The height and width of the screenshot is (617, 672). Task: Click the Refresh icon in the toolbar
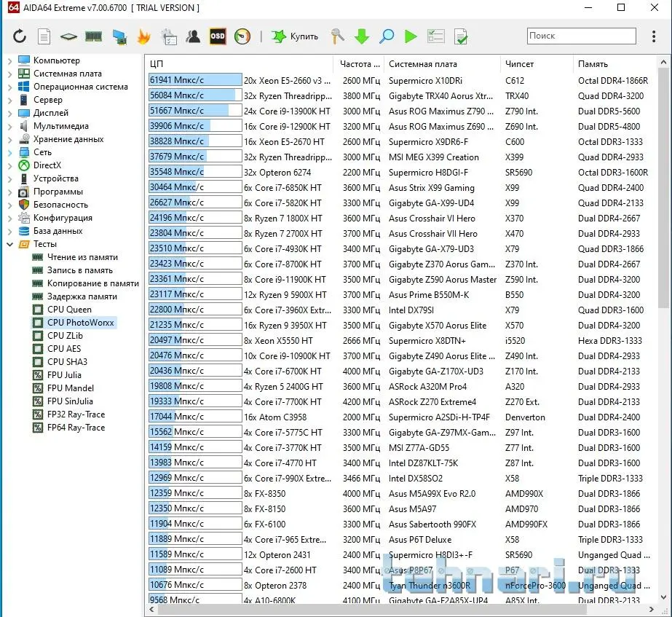[x=19, y=36]
